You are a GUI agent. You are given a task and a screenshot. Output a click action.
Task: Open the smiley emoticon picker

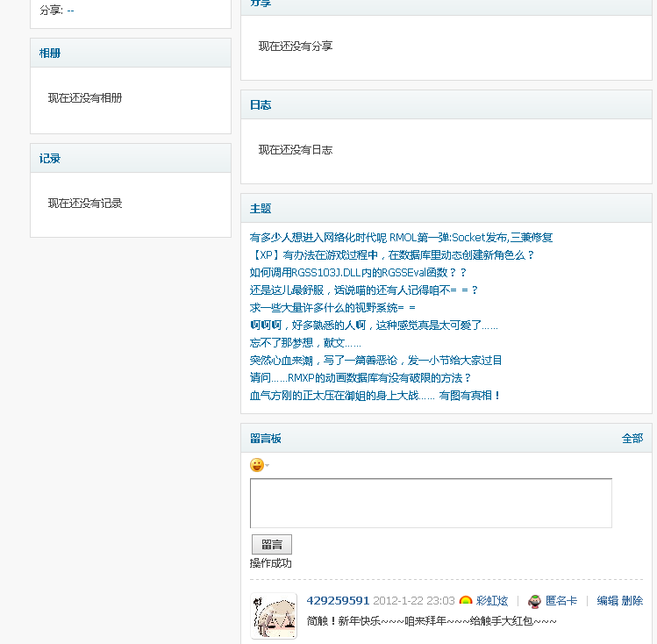[x=257, y=465]
